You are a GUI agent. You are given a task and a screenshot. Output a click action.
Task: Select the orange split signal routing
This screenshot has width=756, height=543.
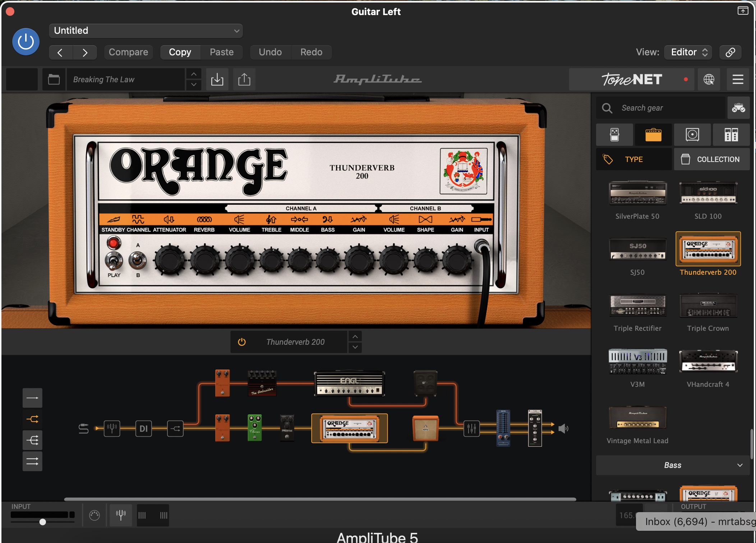click(32, 419)
